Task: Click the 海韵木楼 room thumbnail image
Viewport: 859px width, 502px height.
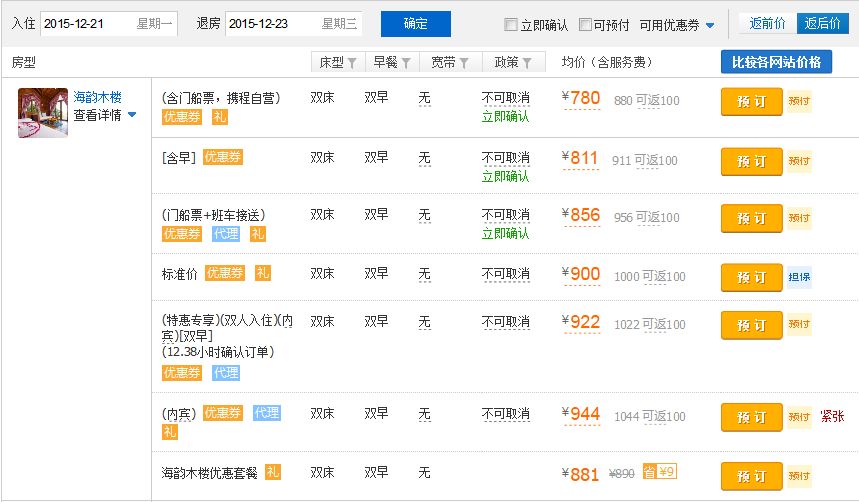Action: (x=43, y=112)
